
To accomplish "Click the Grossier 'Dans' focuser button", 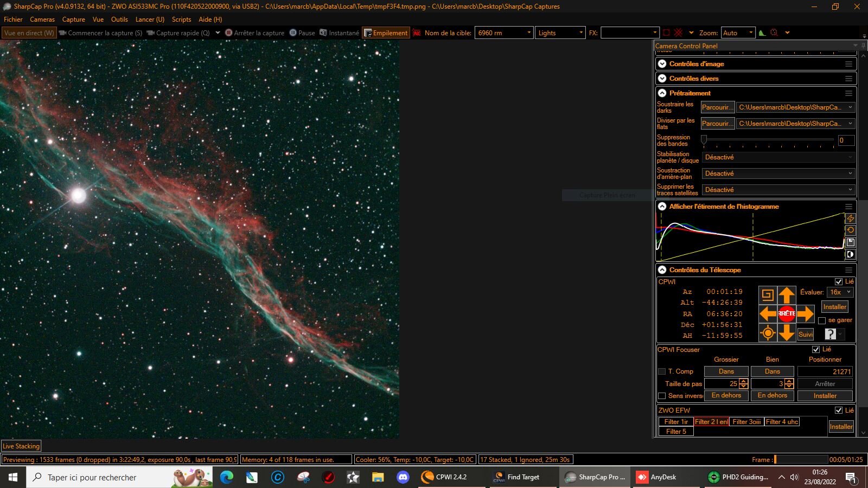I will [x=726, y=371].
